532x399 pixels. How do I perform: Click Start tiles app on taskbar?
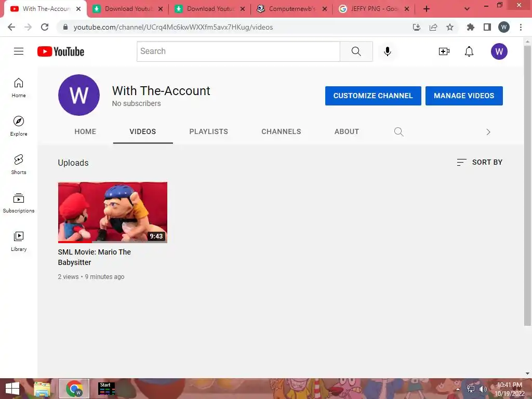coord(107,389)
